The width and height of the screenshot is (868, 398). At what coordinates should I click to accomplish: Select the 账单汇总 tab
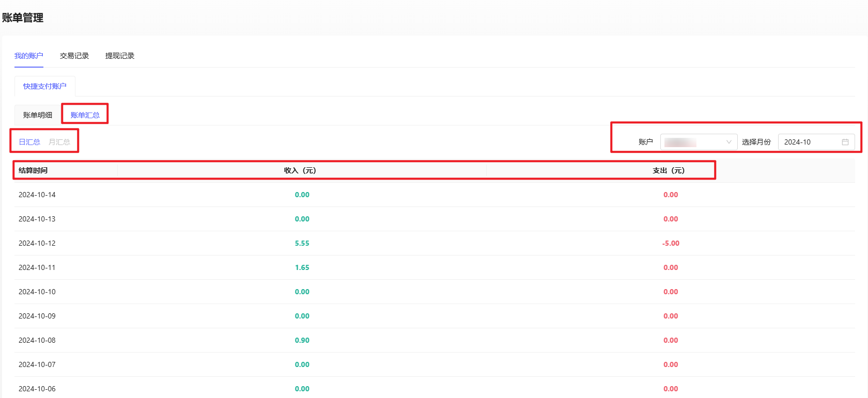[x=85, y=115]
